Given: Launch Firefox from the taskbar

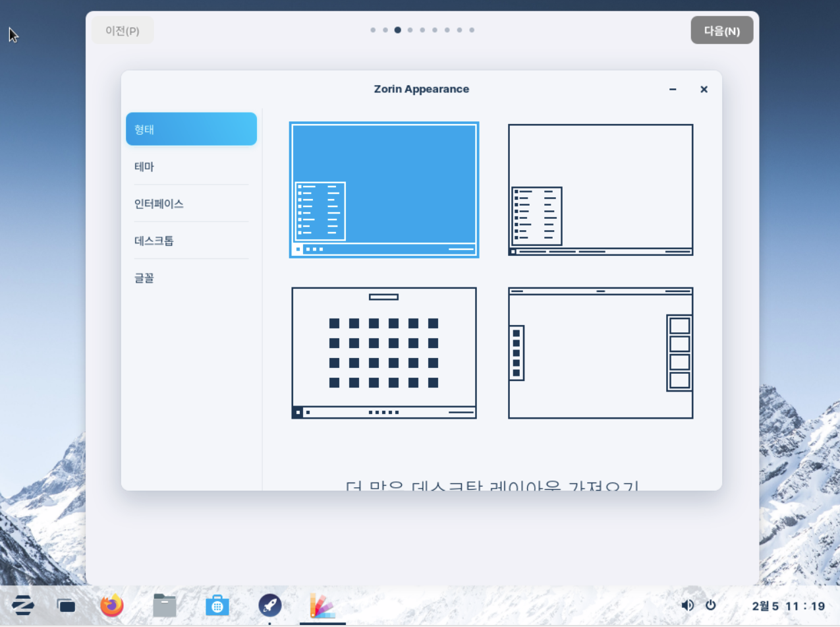Looking at the screenshot, I should tap(112, 605).
